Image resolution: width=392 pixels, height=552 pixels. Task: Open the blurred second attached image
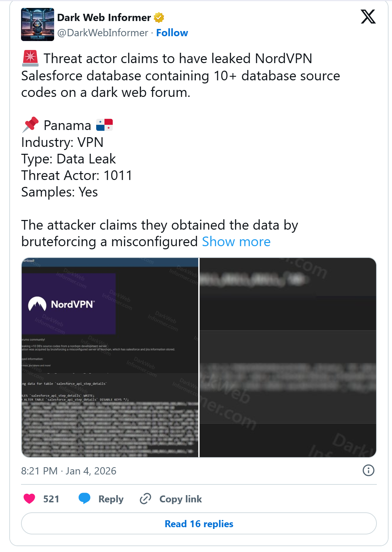point(288,357)
